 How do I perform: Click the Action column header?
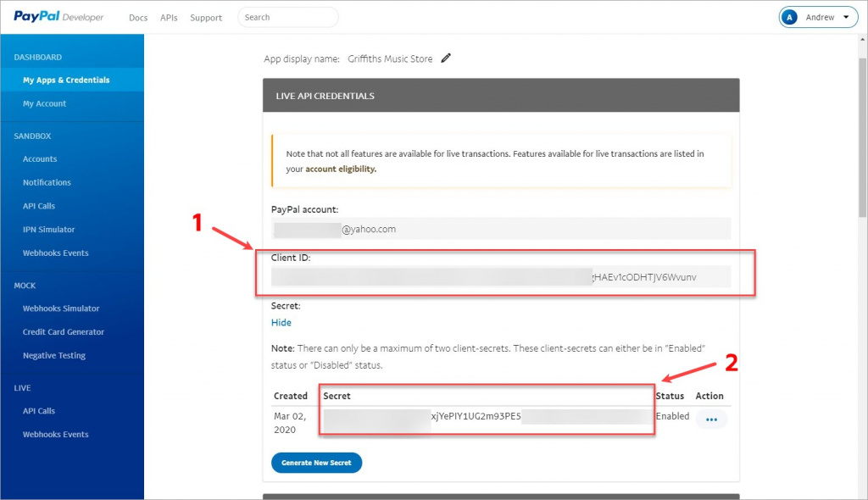coord(709,396)
